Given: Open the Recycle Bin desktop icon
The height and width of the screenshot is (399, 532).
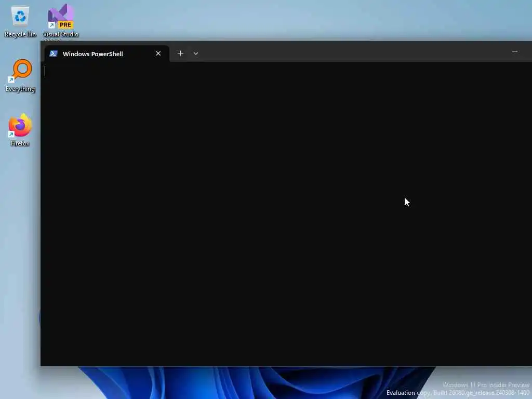Looking at the screenshot, I should point(20,21).
